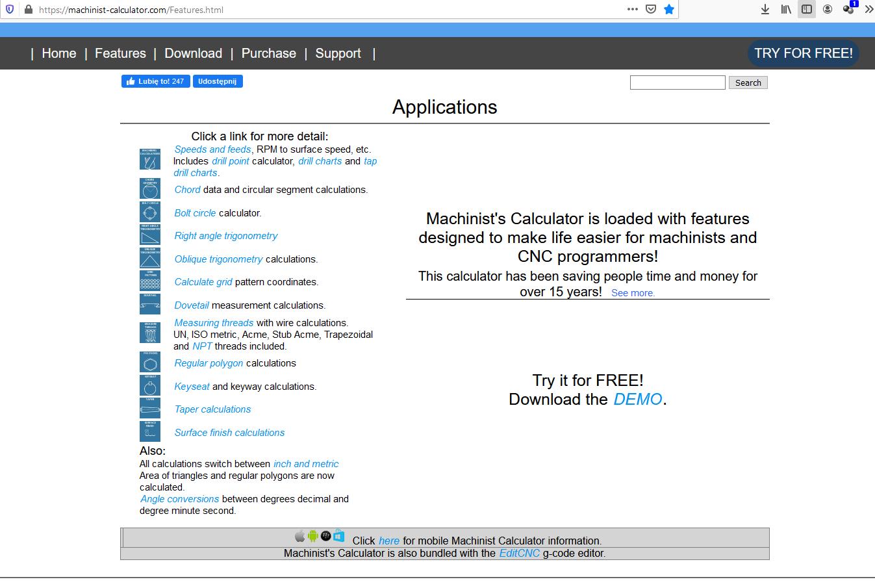Viewport: 875px width, 588px height.
Task: Open the page actions three-dots menu
Action: [633, 9]
